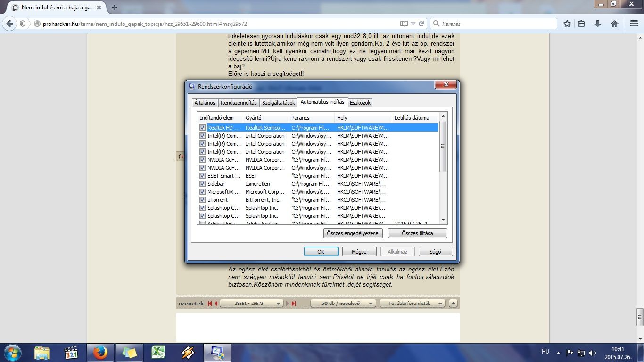The image size is (644, 362).
Task: Open the Szolgáltatások tab
Action: tap(279, 103)
